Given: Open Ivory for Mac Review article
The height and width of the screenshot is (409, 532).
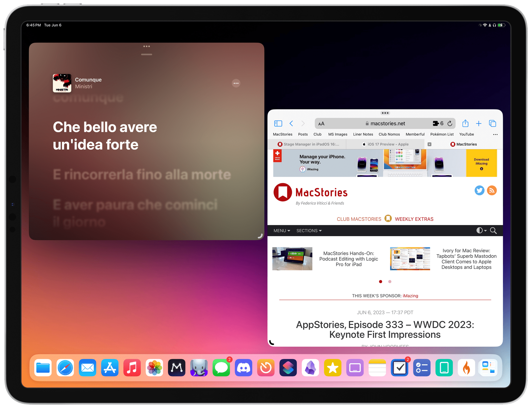Looking at the screenshot, I should pos(466,259).
